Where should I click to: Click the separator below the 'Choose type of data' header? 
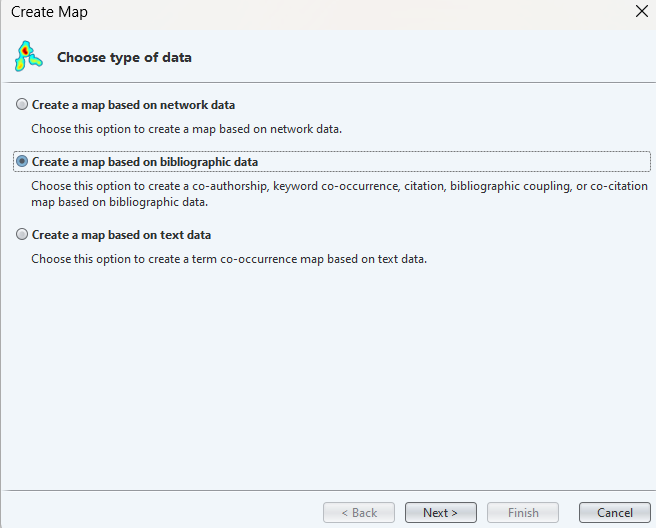tap(328, 82)
